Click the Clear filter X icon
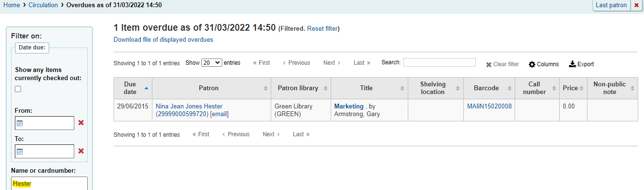 pyautogui.click(x=489, y=64)
